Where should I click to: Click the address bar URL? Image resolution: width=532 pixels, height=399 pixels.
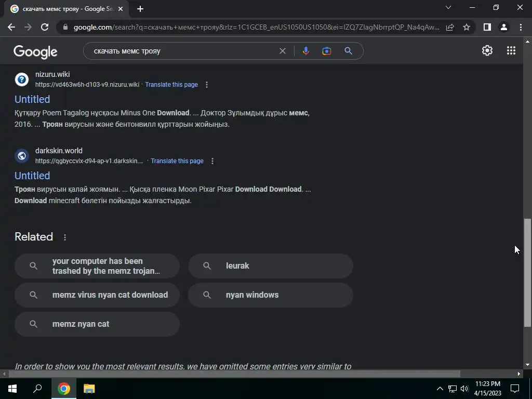[x=257, y=27]
